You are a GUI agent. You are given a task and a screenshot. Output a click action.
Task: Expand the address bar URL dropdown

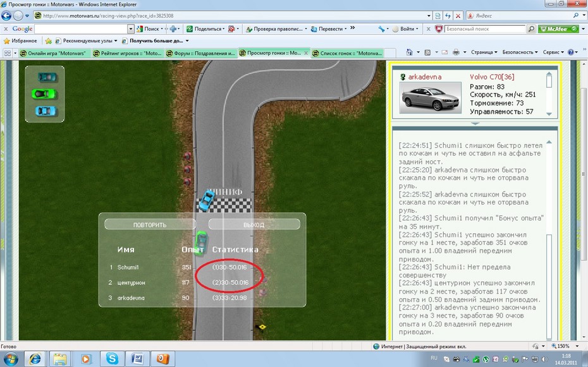click(429, 16)
